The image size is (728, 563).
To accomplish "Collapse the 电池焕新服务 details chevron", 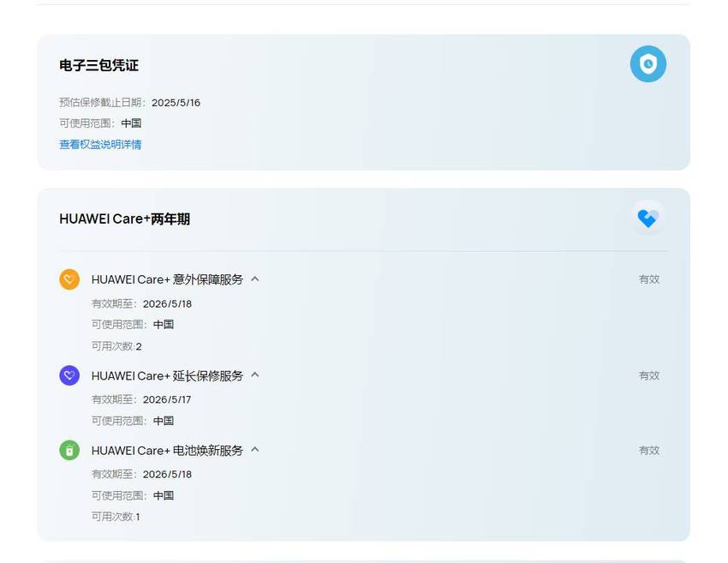I will (255, 450).
